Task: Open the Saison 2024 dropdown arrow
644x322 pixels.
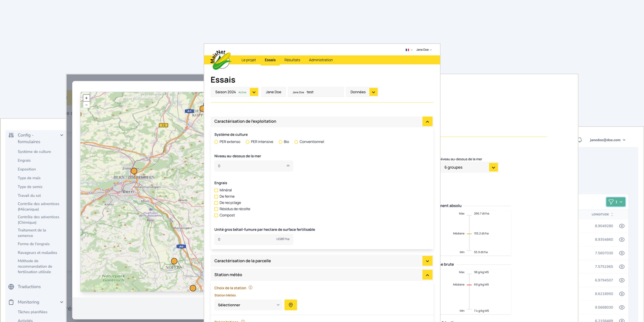Action: tap(254, 92)
